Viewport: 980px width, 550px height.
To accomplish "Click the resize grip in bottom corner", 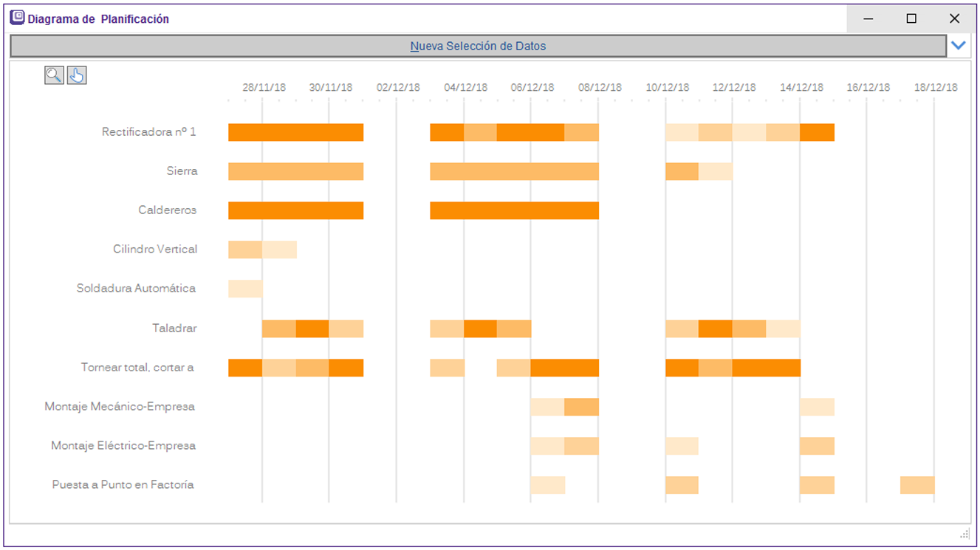I will coord(964,534).
